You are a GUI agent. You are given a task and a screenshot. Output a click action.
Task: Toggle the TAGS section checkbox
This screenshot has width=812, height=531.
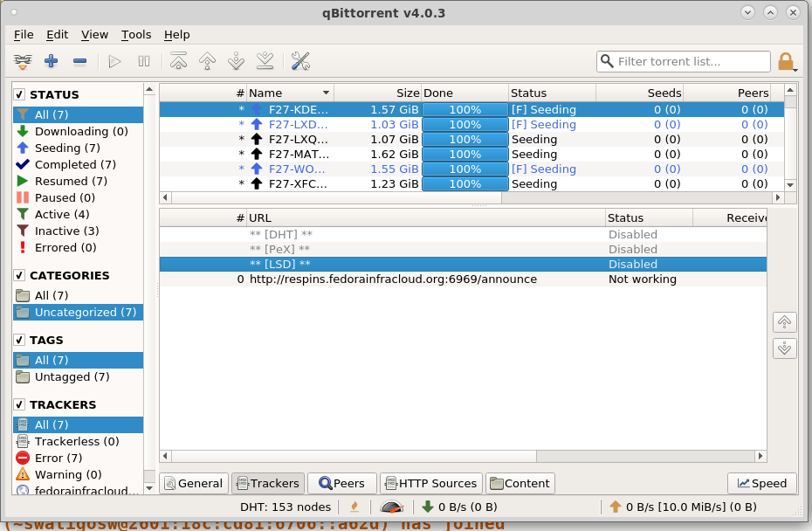coord(20,340)
